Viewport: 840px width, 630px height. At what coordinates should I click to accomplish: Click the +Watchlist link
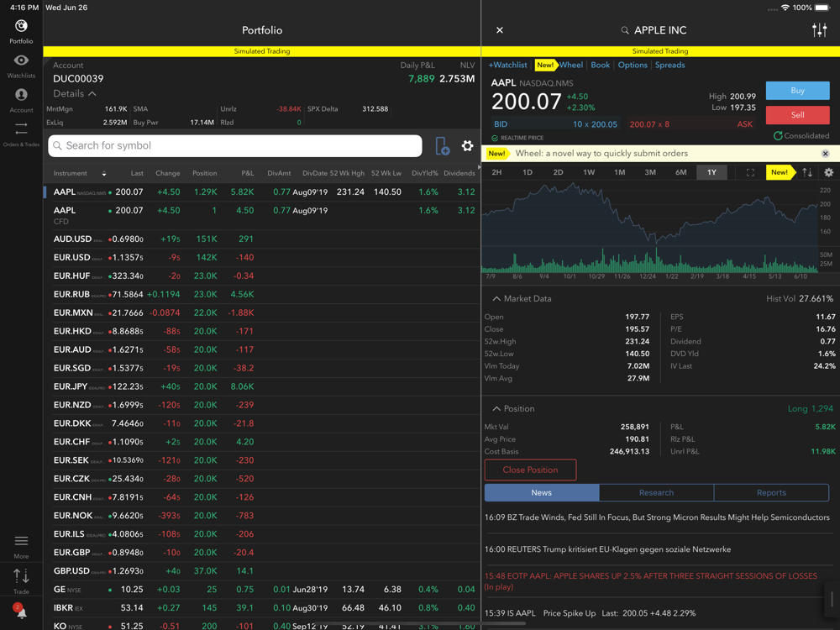[x=508, y=65]
